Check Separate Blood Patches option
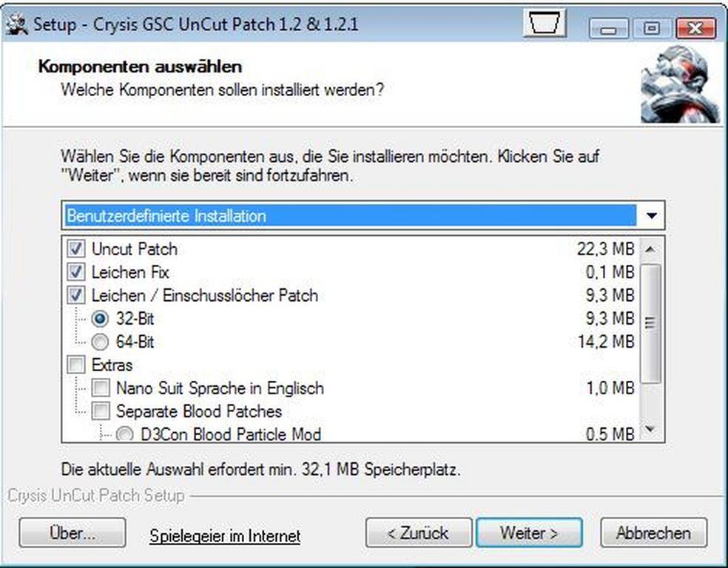This screenshot has height=568, width=728. point(101,411)
